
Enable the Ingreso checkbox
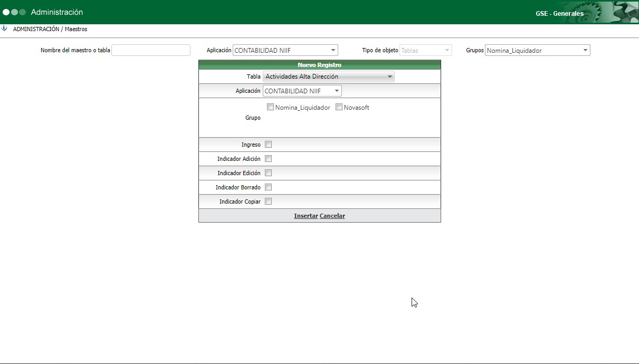268,145
